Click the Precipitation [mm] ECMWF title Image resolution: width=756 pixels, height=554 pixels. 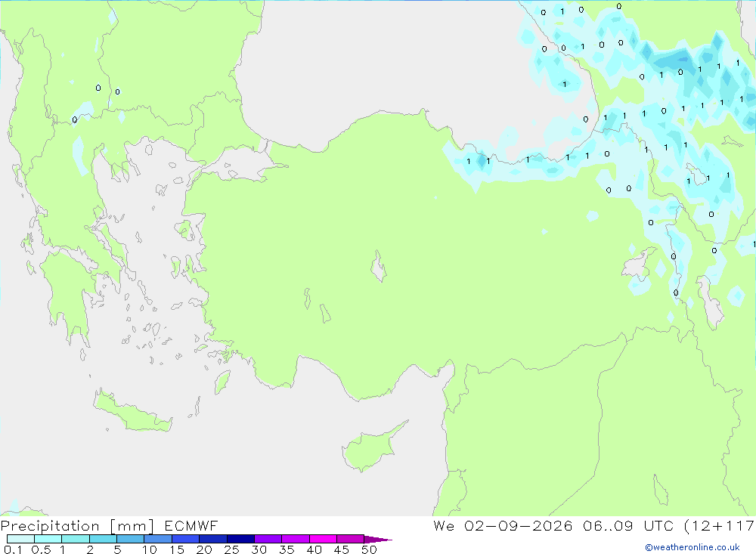110,525
